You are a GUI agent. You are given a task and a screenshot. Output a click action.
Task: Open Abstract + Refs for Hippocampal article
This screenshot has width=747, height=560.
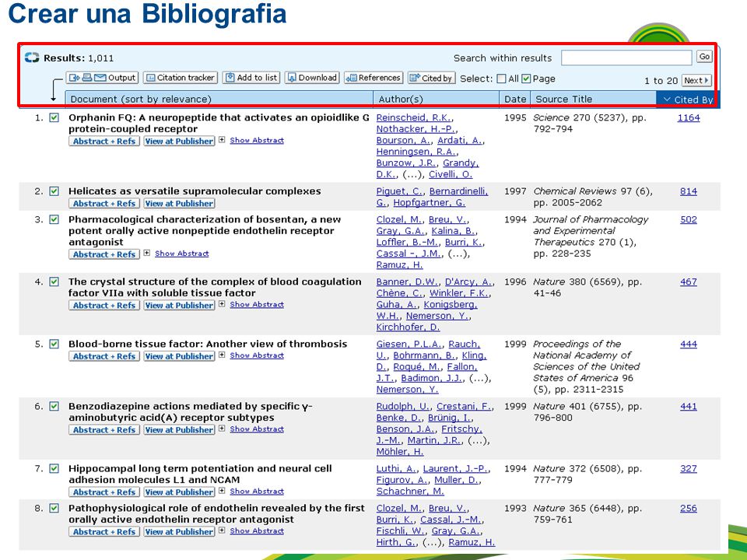104,492
